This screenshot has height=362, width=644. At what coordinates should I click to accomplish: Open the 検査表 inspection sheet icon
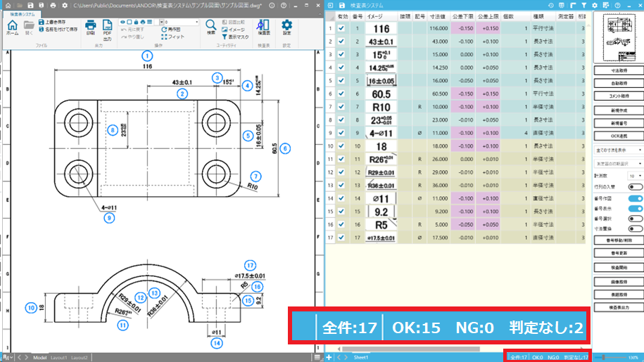(264, 27)
